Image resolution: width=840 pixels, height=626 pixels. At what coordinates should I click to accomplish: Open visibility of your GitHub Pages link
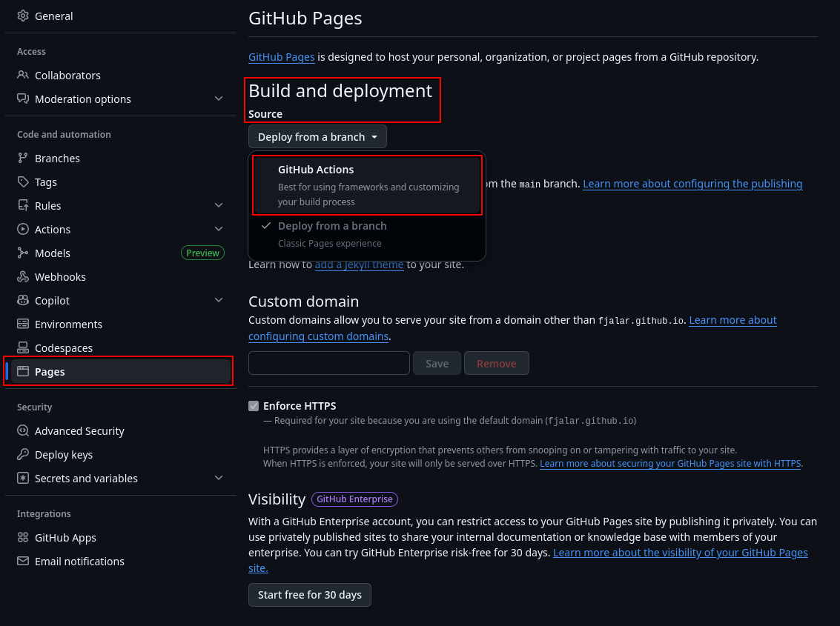[681, 552]
